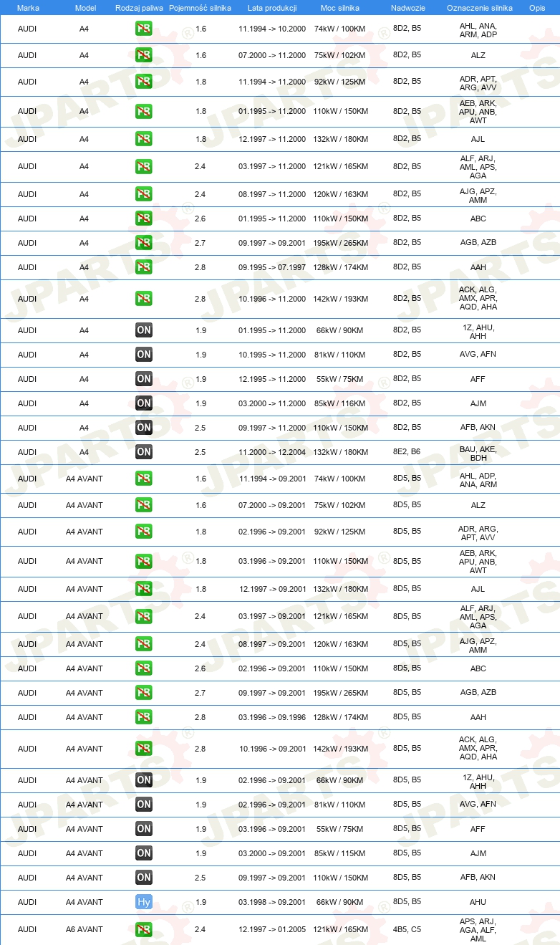Click PB icon in row dated 12.1997 -> 11.2000
Viewport: 560px width, 945px height.
(144, 139)
